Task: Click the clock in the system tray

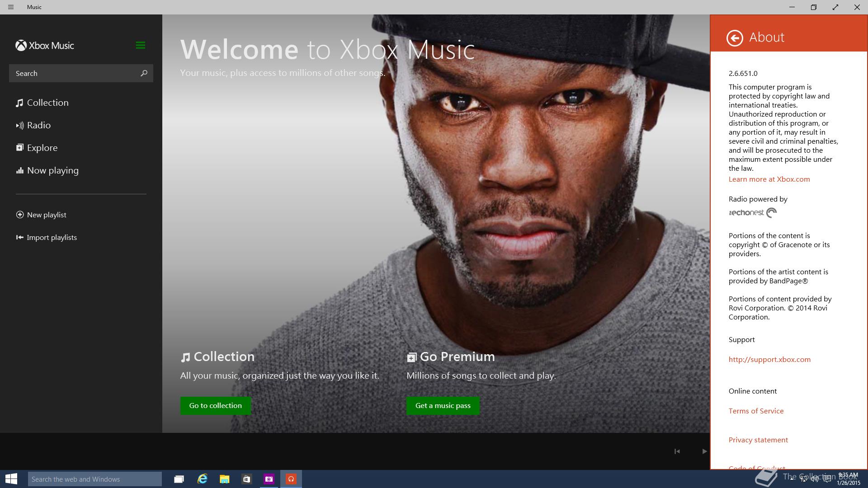Action: pos(848,479)
